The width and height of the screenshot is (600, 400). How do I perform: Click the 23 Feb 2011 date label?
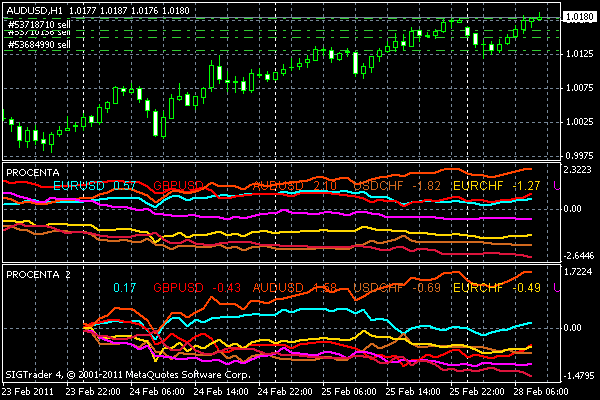pos(30,393)
